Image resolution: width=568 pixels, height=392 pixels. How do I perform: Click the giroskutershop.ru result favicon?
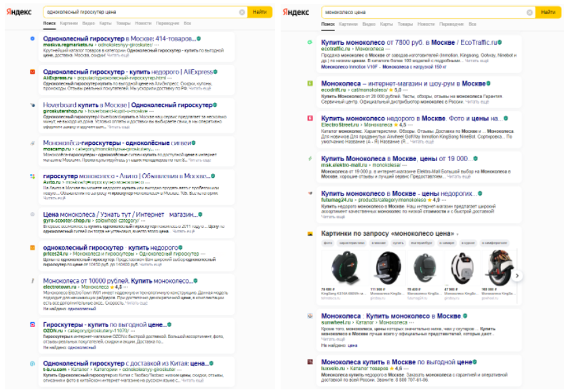tap(33, 105)
